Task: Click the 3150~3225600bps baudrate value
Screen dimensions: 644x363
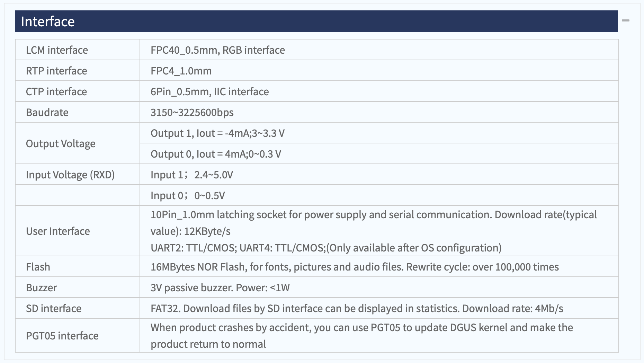Action: pyautogui.click(x=192, y=112)
